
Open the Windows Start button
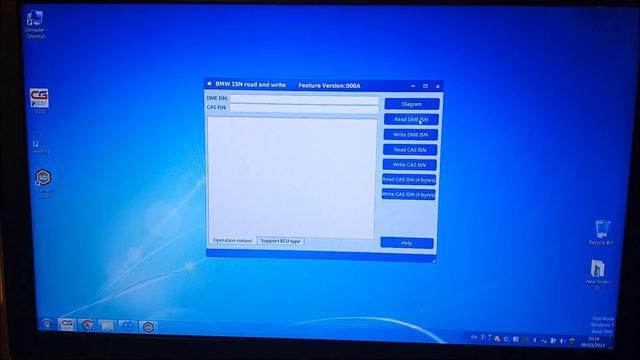click(x=47, y=324)
